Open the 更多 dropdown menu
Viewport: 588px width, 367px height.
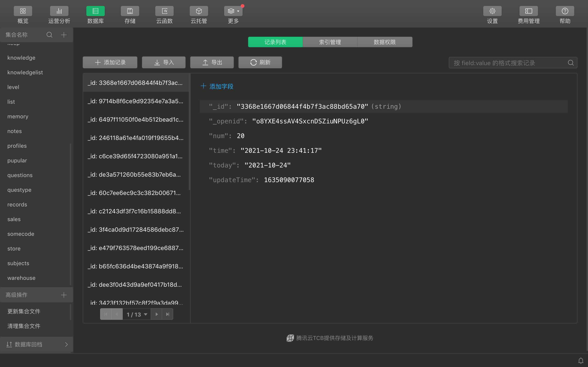(x=233, y=11)
